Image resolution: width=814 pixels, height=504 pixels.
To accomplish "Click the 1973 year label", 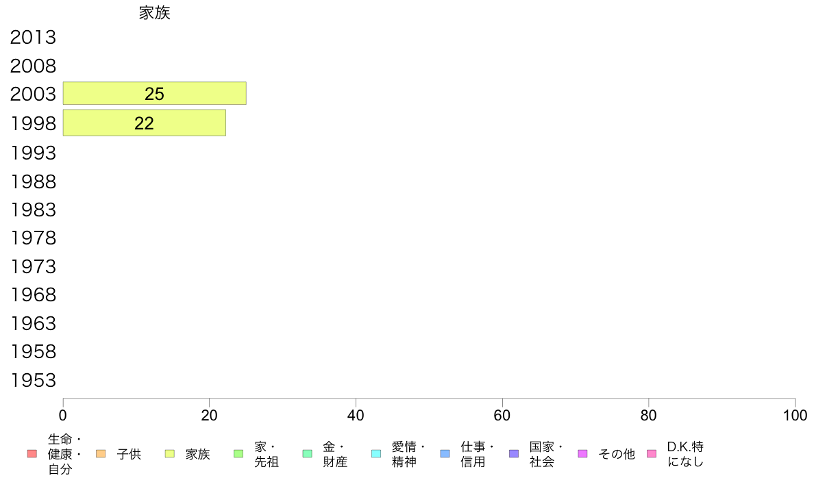I will coord(33,267).
